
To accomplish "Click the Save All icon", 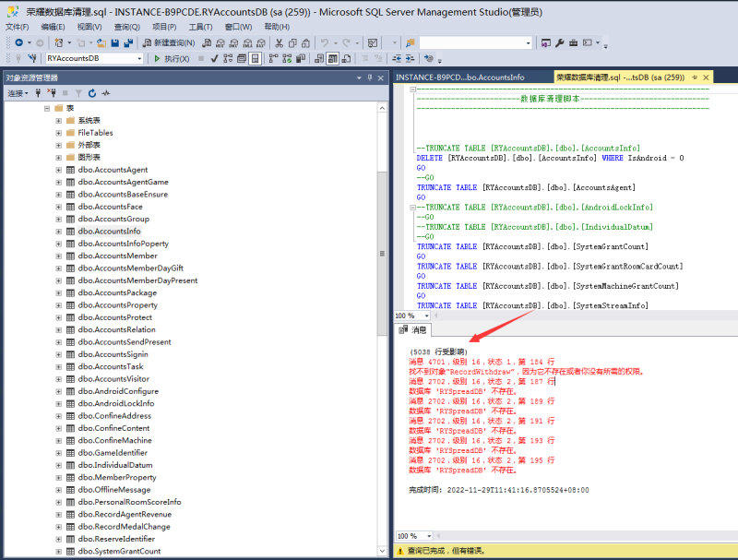I will 128,42.
